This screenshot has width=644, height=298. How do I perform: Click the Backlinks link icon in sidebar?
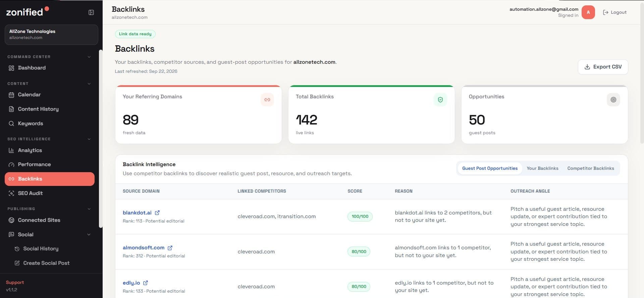pyautogui.click(x=11, y=179)
